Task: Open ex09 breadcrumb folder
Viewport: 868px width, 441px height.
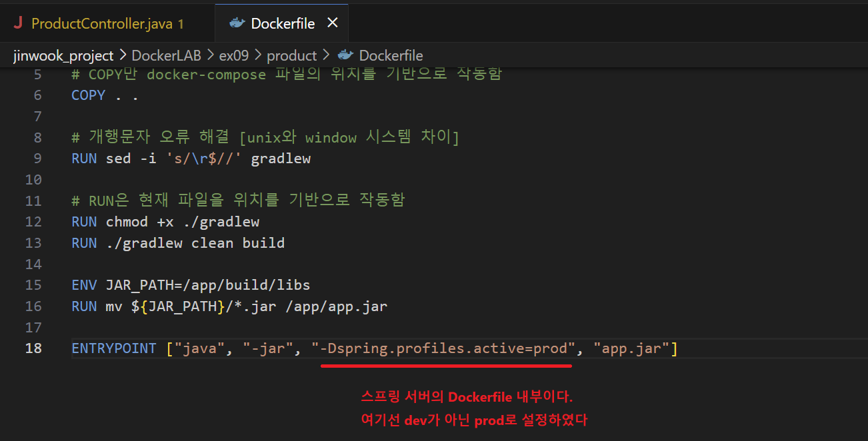Action: point(233,55)
